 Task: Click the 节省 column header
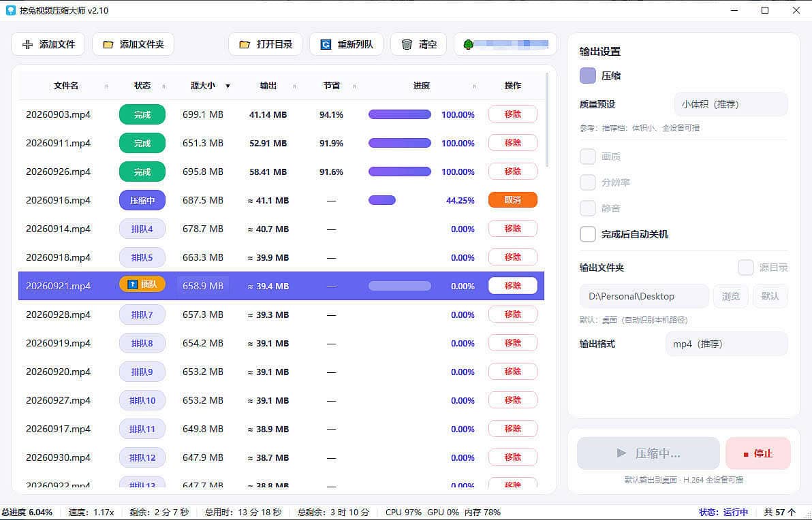332,85
